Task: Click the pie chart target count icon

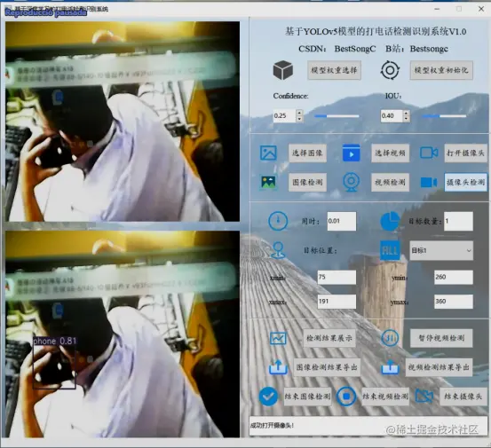Action: (390, 221)
